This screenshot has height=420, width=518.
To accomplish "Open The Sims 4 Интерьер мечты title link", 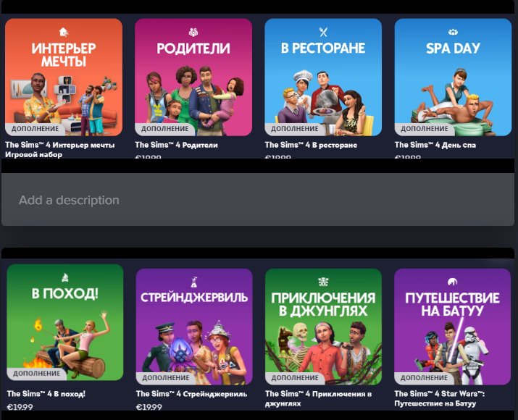I will pos(59,145).
